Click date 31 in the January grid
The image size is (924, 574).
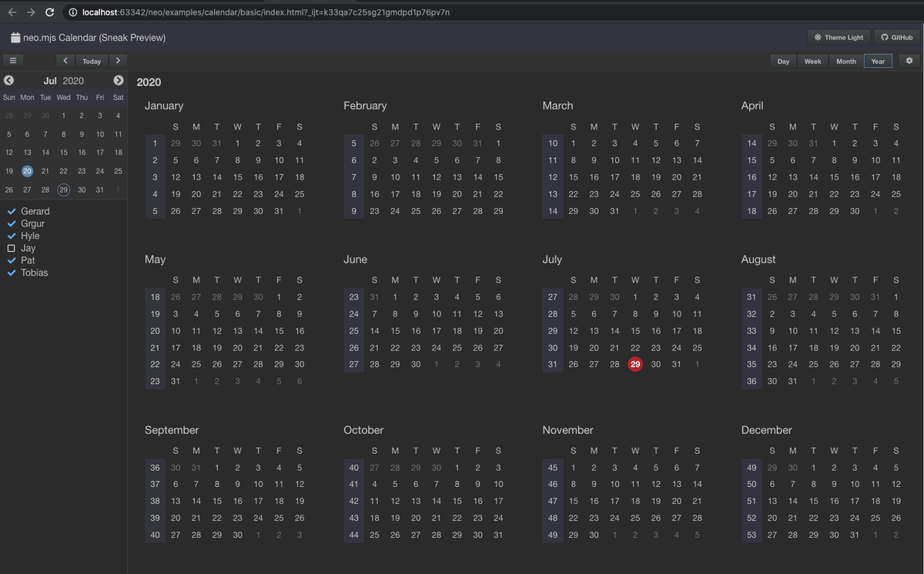(279, 210)
